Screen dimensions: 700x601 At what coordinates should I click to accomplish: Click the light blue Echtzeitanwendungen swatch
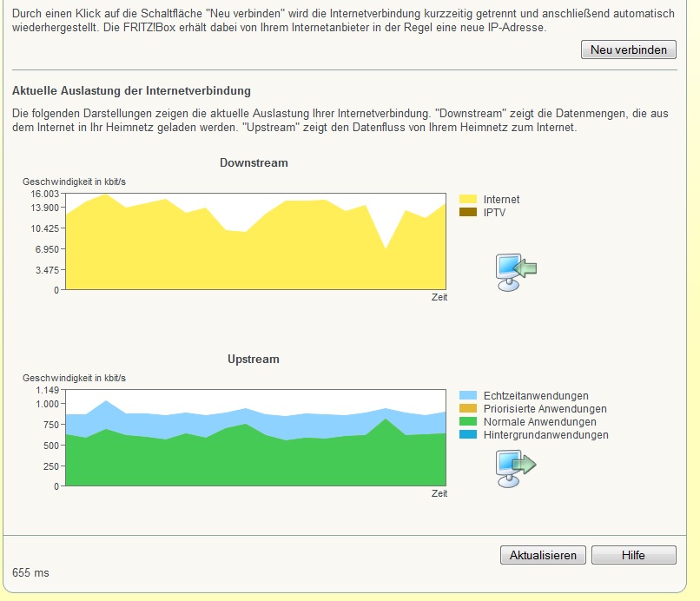coord(468,396)
